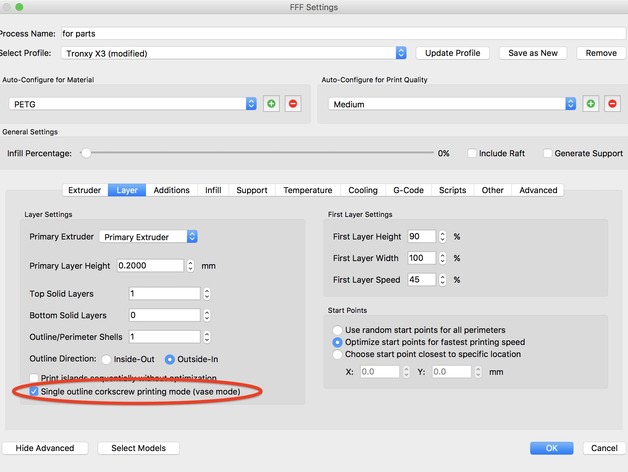The height and width of the screenshot is (472, 628).
Task: Click green plus icon next to PETG material
Action: pyautogui.click(x=271, y=103)
